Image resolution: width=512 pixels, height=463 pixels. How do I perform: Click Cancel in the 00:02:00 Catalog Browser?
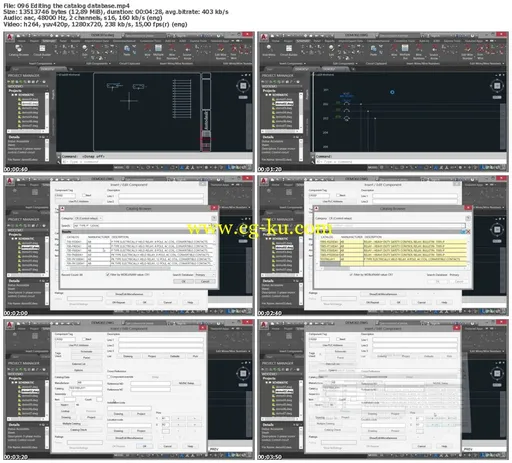coord(205,282)
